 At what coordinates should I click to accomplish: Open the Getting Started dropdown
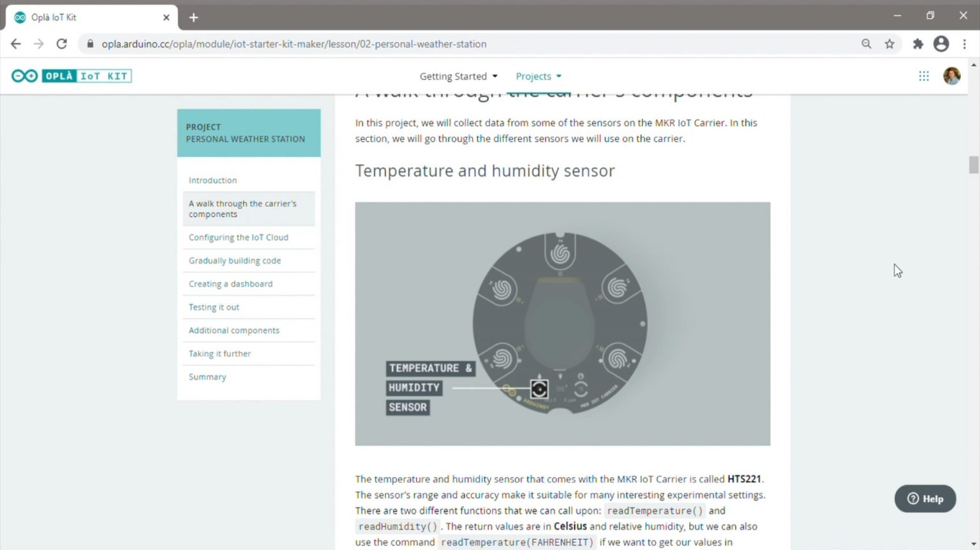(458, 76)
